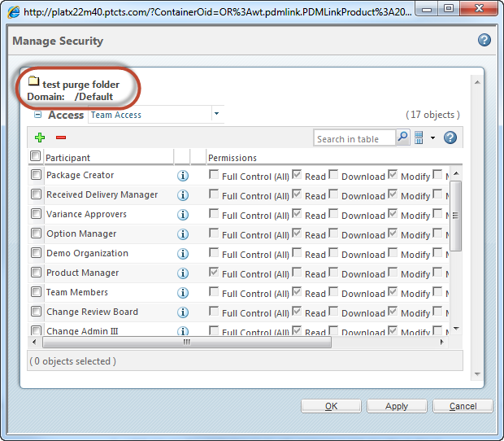
Task: Click OK button
Action: coord(331,406)
